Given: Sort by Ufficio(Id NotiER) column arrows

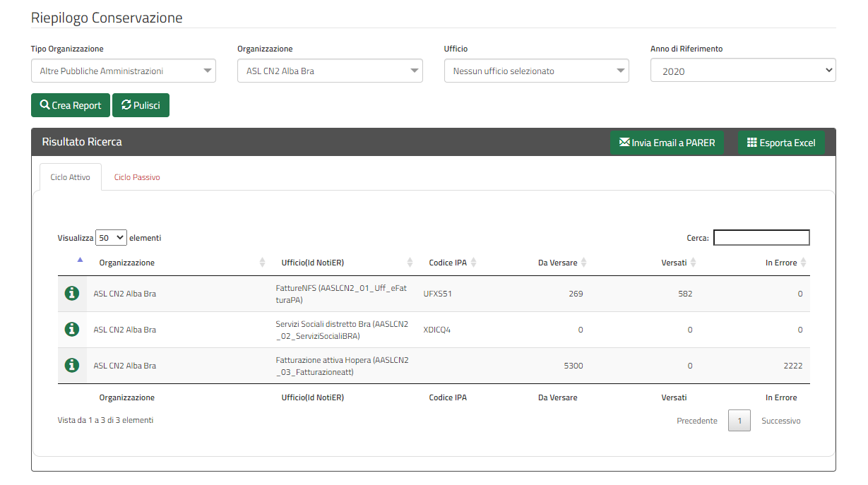Looking at the screenshot, I should click(x=410, y=263).
